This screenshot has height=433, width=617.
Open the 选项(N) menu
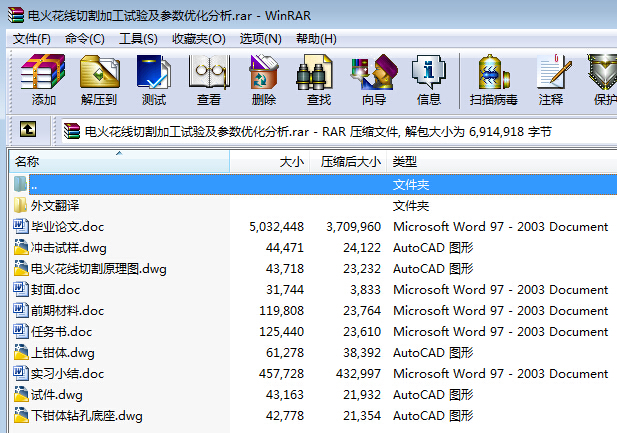coord(260,39)
